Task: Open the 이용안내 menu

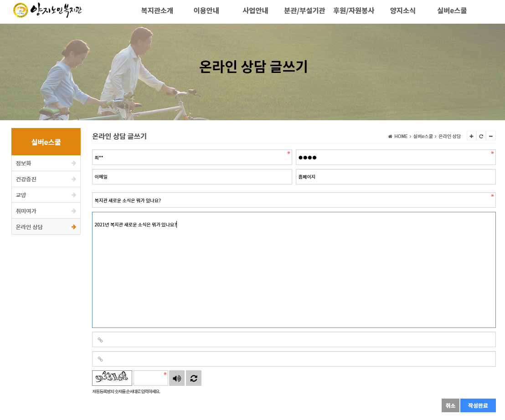Action: [x=206, y=10]
